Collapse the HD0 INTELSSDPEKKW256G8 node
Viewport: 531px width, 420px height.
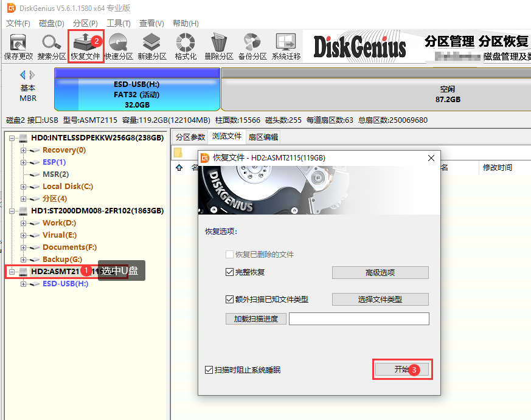coord(12,138)
